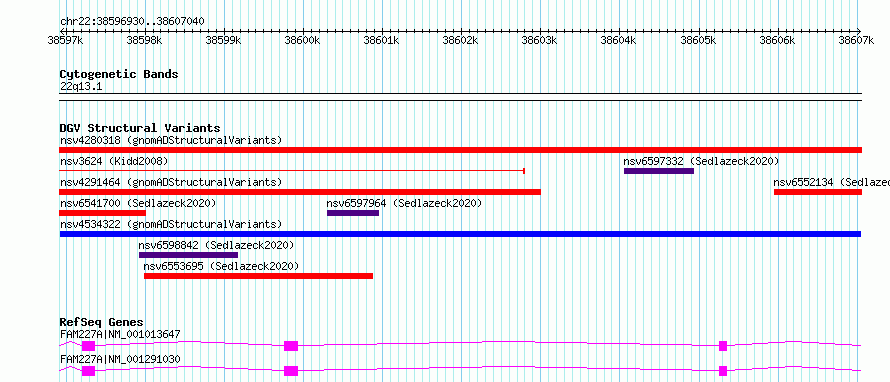Click the nsv6598842 purple variant bar

pos(188,255)
